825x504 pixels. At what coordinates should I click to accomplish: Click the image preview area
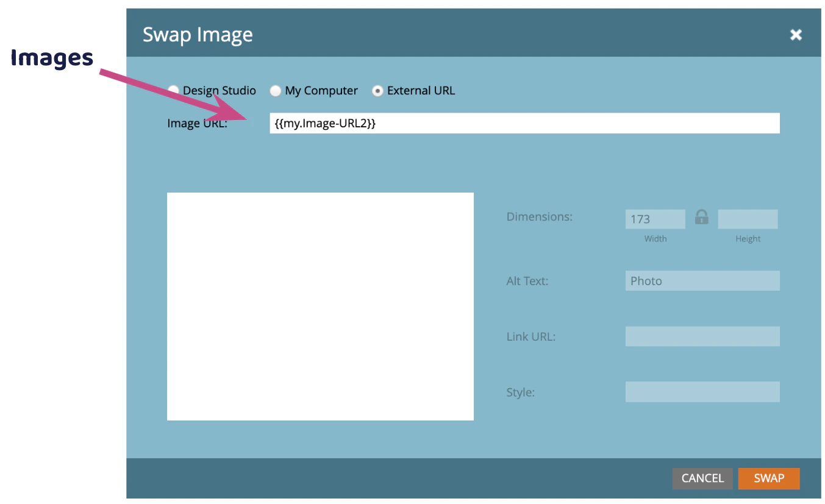320,305
